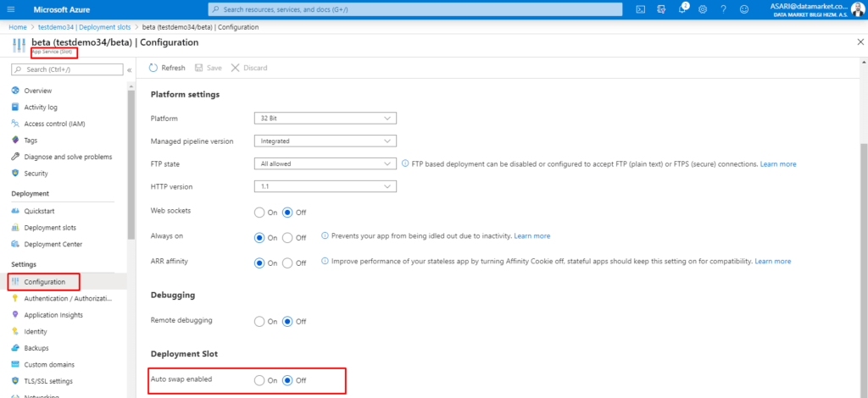This screenshot has width=868, height=398.
Task: Open the FTP state dropdown
Action: click(325, 163)
